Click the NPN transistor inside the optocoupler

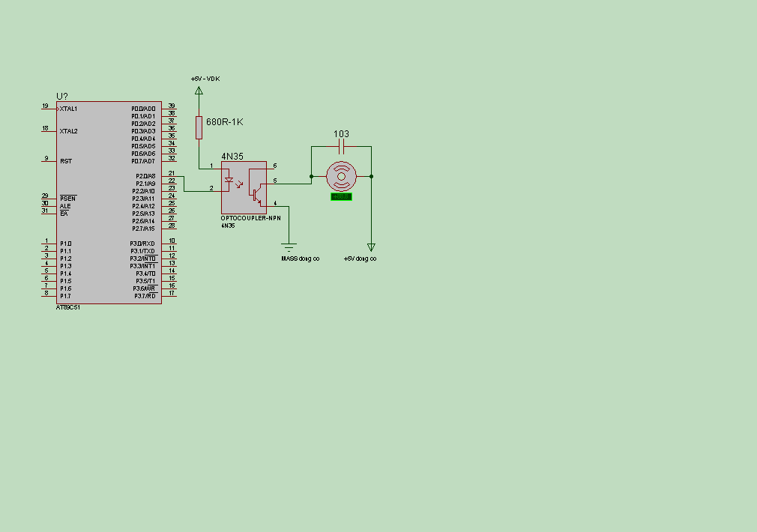click(256, 193)
